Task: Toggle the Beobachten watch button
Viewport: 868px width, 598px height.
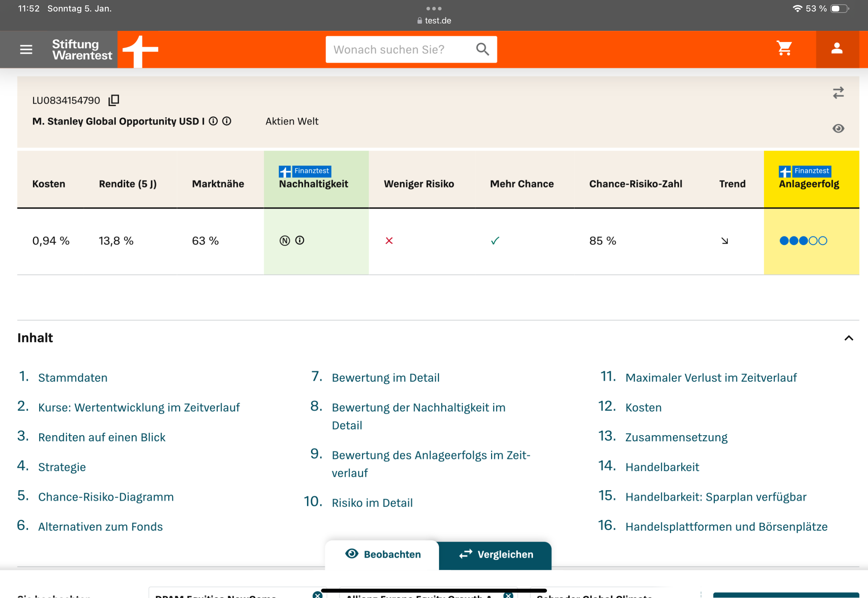Action: click(x=383, y=554)
